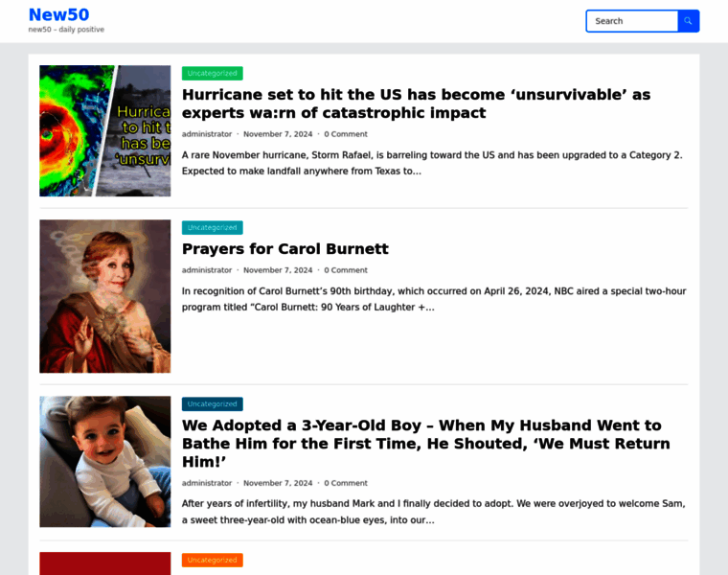
Task: Open the 'Prayers for Carol Burnett' headline
Action: (285, 249)
